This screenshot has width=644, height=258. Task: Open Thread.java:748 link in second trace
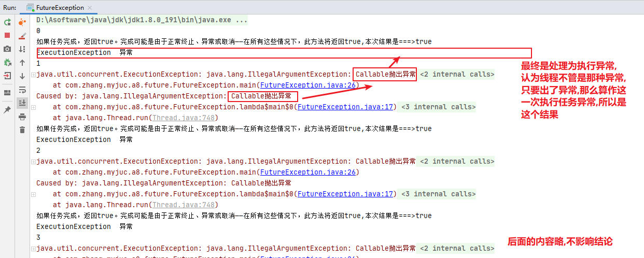pyautogui.click(x=184, y=205)
